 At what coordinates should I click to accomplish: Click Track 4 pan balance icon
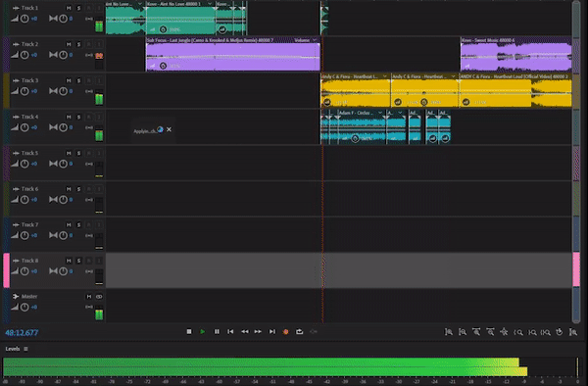click(53, 127)
